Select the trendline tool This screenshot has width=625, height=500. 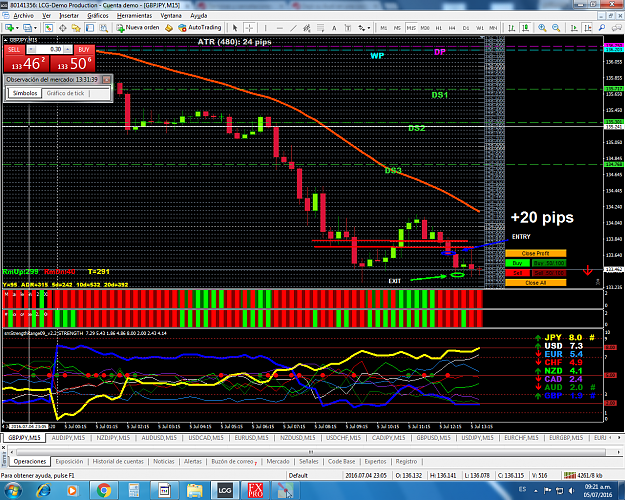[293, 28]
